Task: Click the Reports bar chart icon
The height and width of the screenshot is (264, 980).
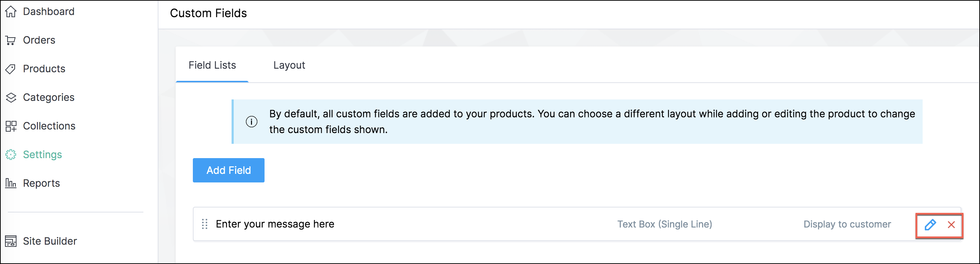Action: [x=11, y=183]
